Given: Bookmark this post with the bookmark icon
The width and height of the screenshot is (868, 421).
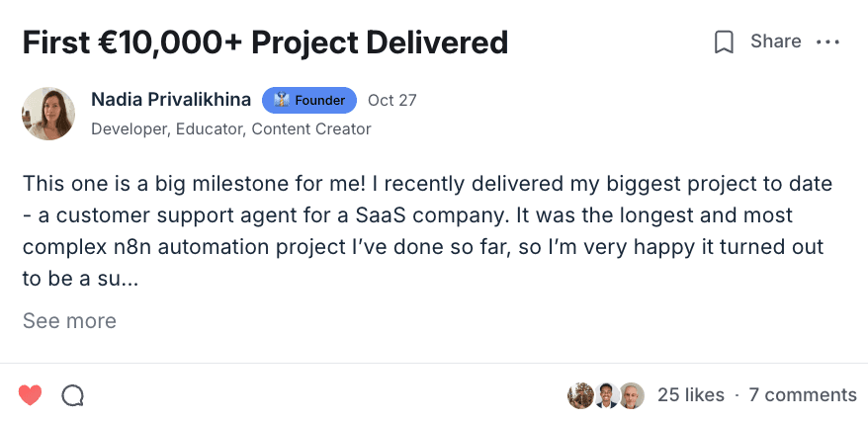Looking at the screenshot, I should click(x=724, y=42).
